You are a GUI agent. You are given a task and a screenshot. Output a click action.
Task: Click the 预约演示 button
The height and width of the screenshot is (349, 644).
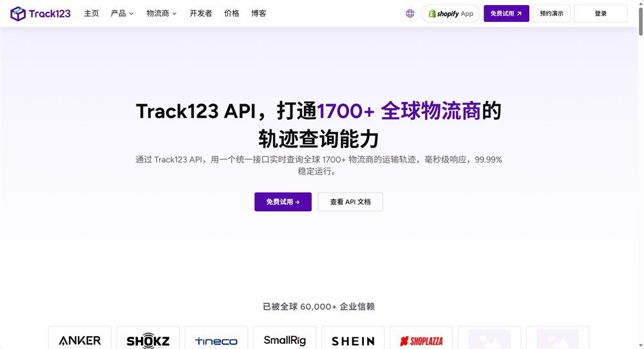[x=552, y=14]
